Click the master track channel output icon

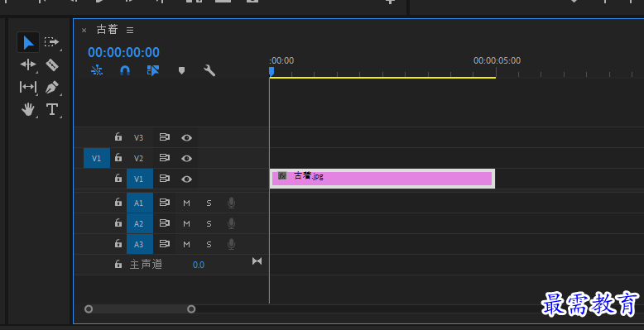pos(257,261)
